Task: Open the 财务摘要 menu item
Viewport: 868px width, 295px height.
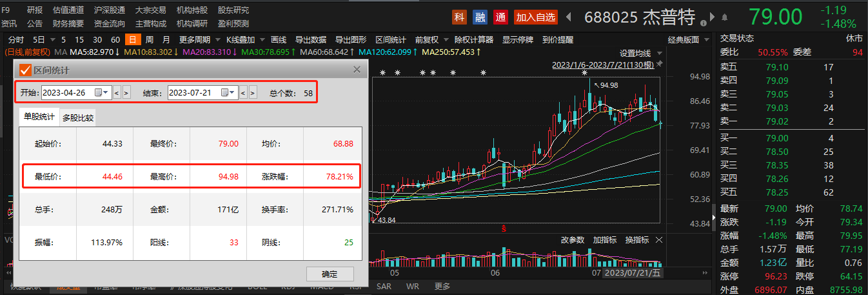Action: (x=68, y=24)
